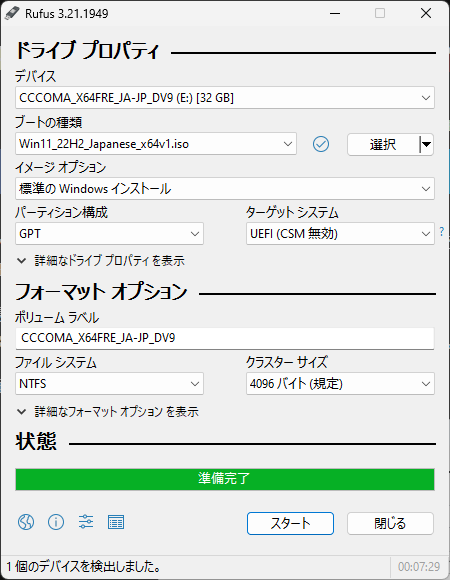Viewport: 450px width, 580px height.
Task: Click the スタート button
Action: [290, 523]
